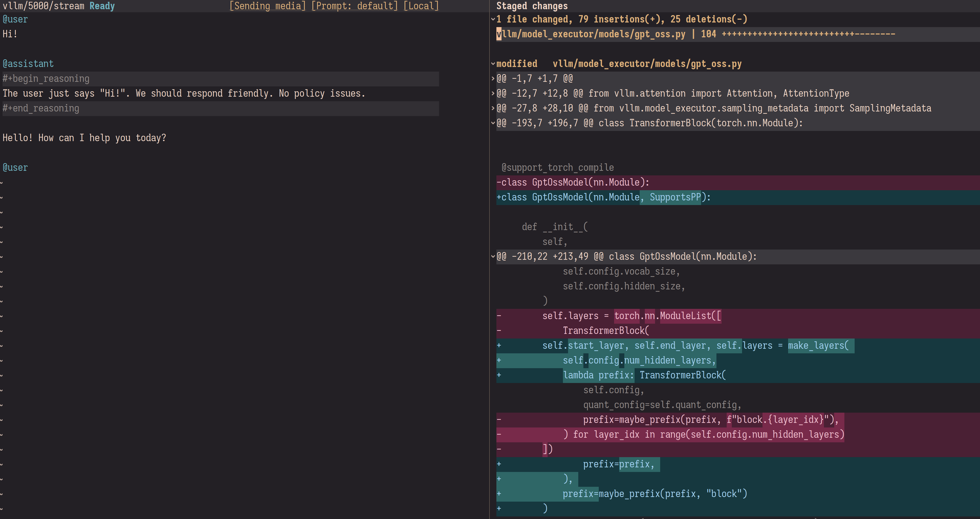The height and width of the screenshot is (519, 980).
Task: Collapse the @@ -210,22 +213,49 @@ hunk
Action: tap(493, 256)
